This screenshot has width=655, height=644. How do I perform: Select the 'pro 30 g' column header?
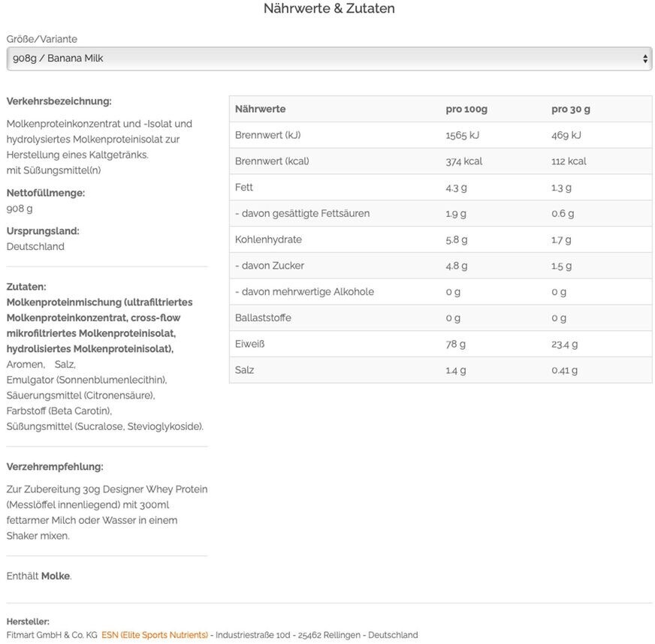click(571, 109)
